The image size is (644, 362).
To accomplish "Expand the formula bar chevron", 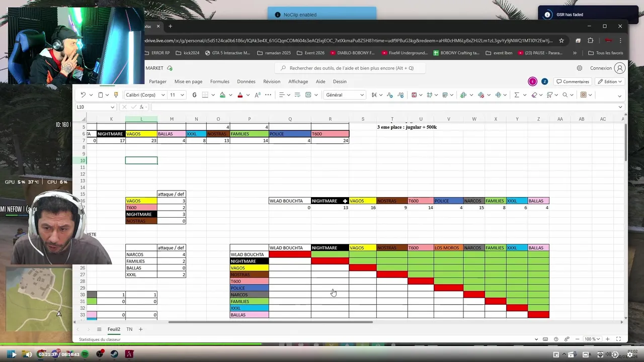I will pyautogui.click(x=620, y=107).
